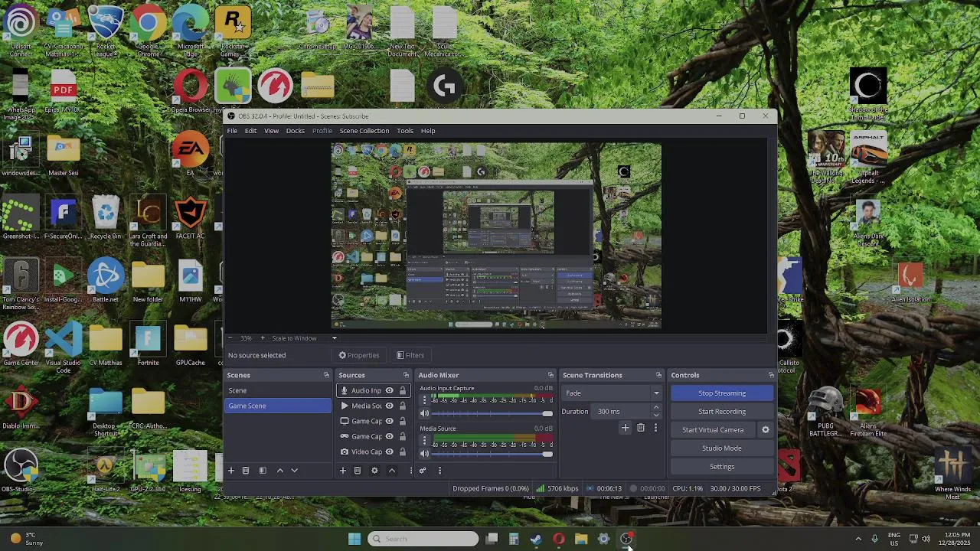
Task: Zoom in preview with plus icon
Action: (x=262, y=338)
